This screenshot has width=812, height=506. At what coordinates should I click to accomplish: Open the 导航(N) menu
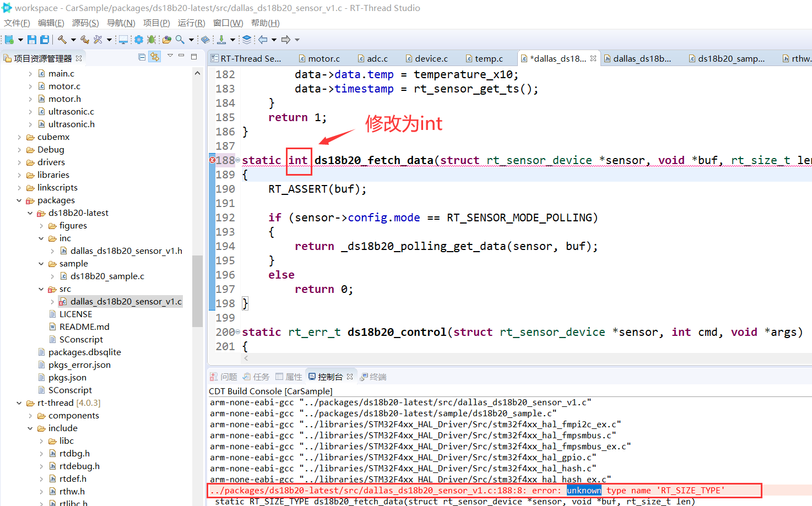(121, 23)
